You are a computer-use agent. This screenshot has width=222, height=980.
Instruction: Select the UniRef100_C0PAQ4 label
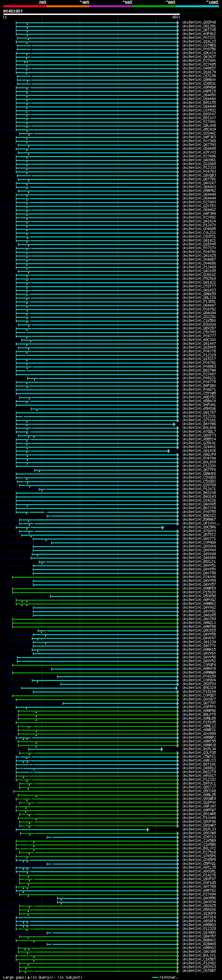[x=199, y=543]
